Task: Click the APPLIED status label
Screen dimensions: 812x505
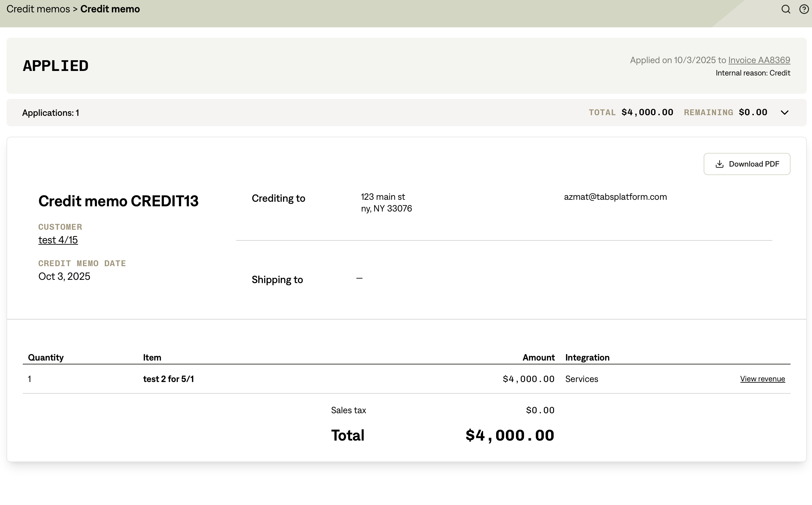Action: [x=55, y=66]
